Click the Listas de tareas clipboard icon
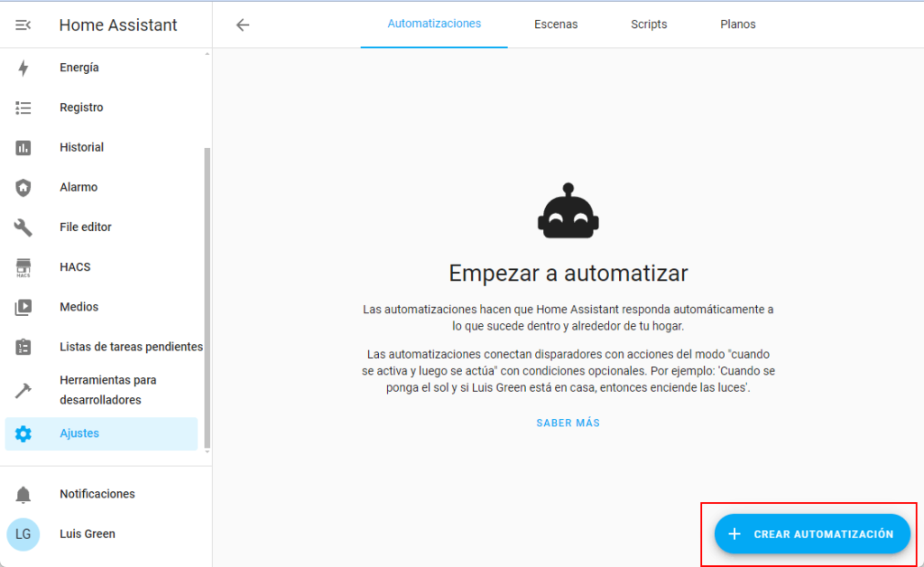Viewport: 924px width, 567px height. (23, 347)
